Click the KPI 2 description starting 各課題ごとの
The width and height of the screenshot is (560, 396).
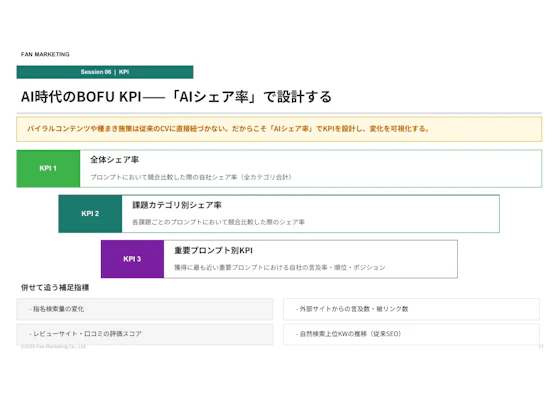click(218, 222)
